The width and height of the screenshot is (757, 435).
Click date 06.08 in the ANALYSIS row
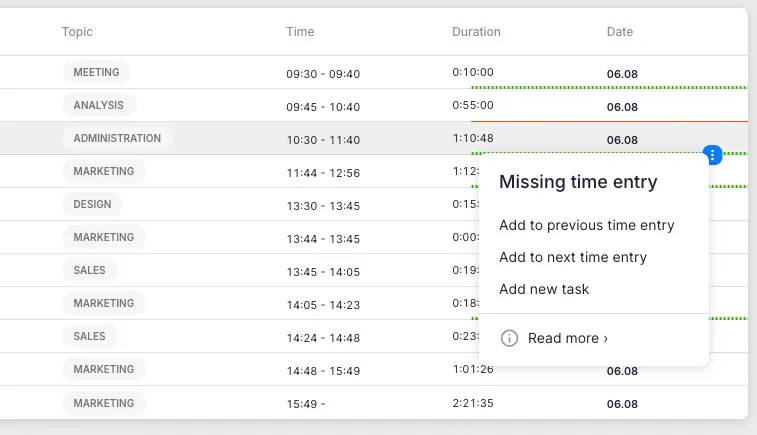pos(622,107)
